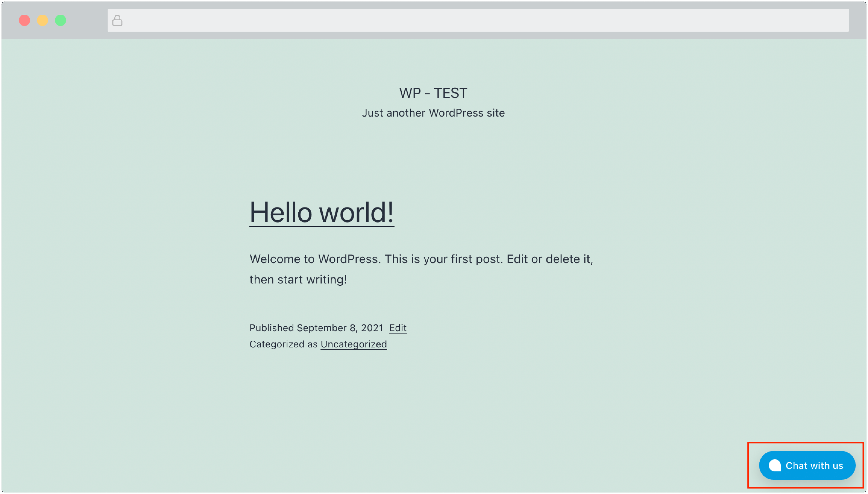
Task: Click the 'Categorized as' label text
Action: click(x=283, y=344)
